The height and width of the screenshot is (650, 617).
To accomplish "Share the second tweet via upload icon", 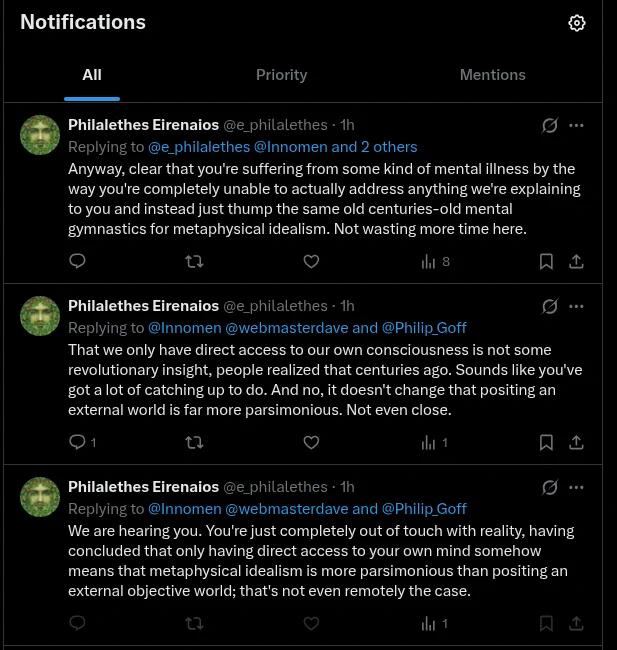I will click(x=576, y=442).
